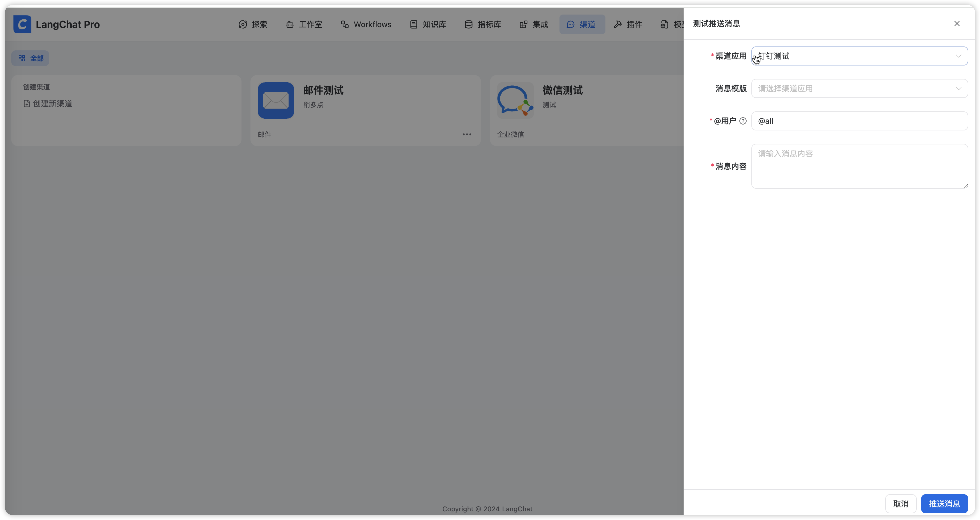The height and width of the screenshot is (520, 980).
Task: Click the 创建新渠道 file-plus icon
Action: click(x=27, y=104)
